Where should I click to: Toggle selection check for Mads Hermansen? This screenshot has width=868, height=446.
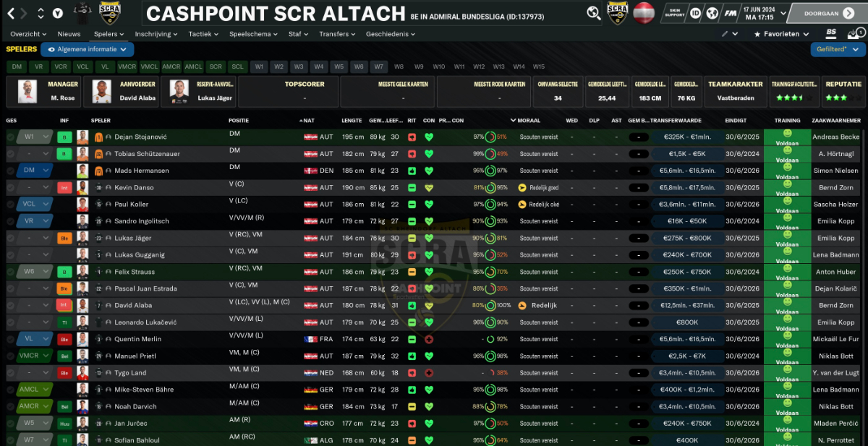click(10, 171)
